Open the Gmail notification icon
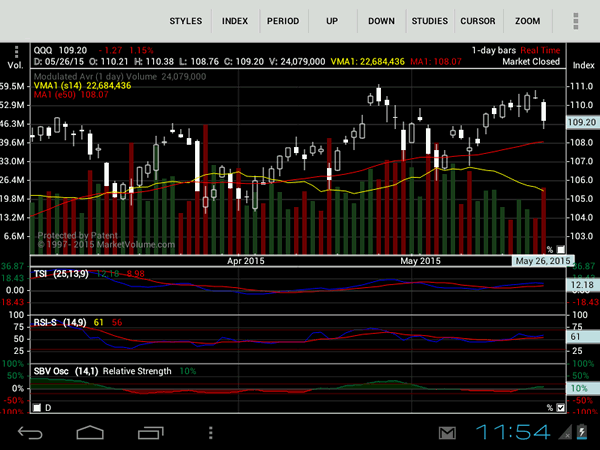The height and width of the screenshot is (450, 600). 447,433
